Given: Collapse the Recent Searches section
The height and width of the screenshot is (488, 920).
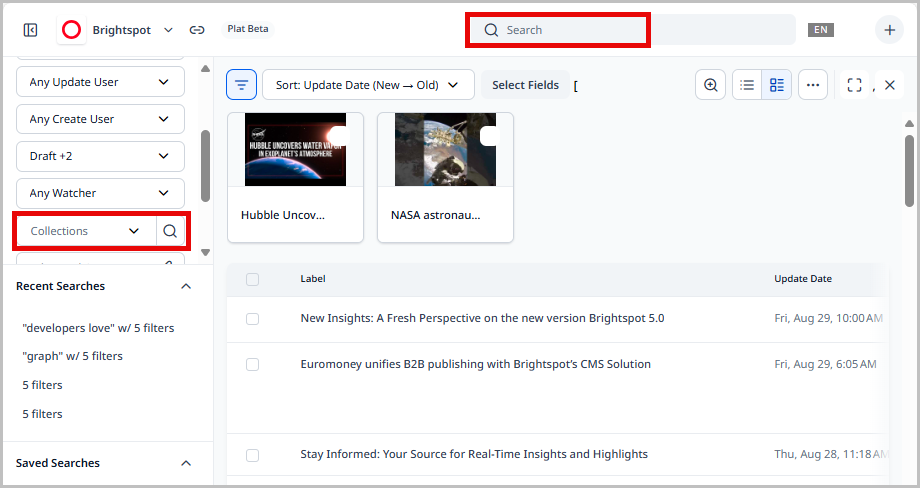Looking at the screenshot, I should tap(186, 286).
